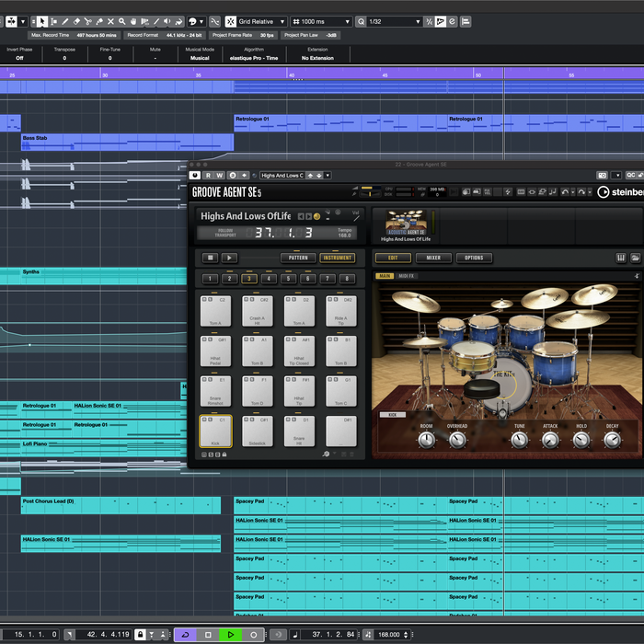Select the Line draw tool
This screenshot has width=644, height=644.
[x=156, y=22]
